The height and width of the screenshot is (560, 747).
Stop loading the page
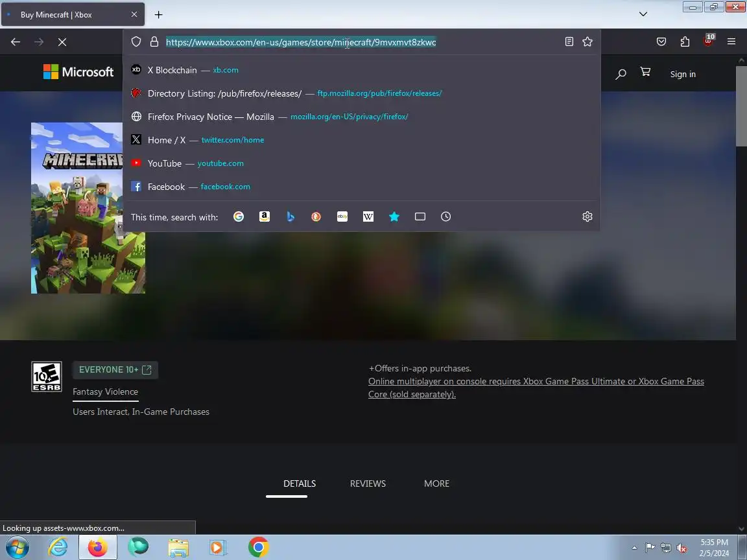(62, 42)
